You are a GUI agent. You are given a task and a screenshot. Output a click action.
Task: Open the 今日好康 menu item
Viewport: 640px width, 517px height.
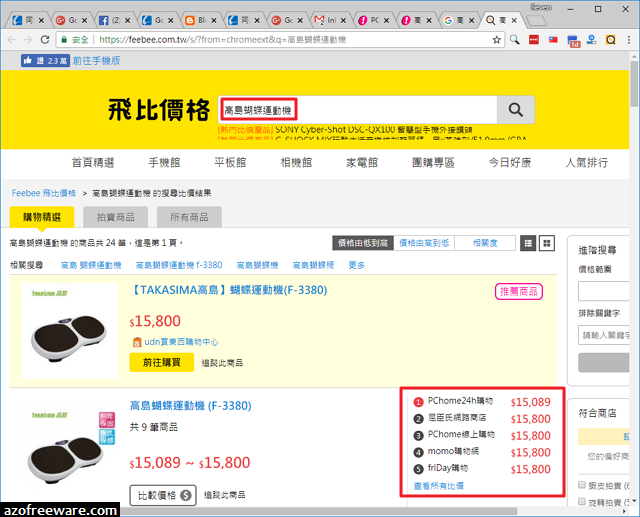(x=510, y=163)
